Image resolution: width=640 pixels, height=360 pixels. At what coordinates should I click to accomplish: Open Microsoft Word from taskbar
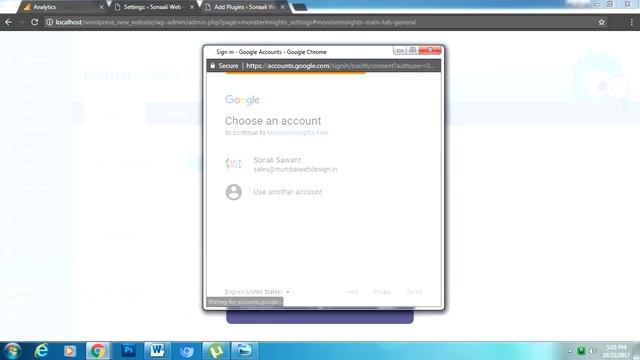[x=157, y=351]
